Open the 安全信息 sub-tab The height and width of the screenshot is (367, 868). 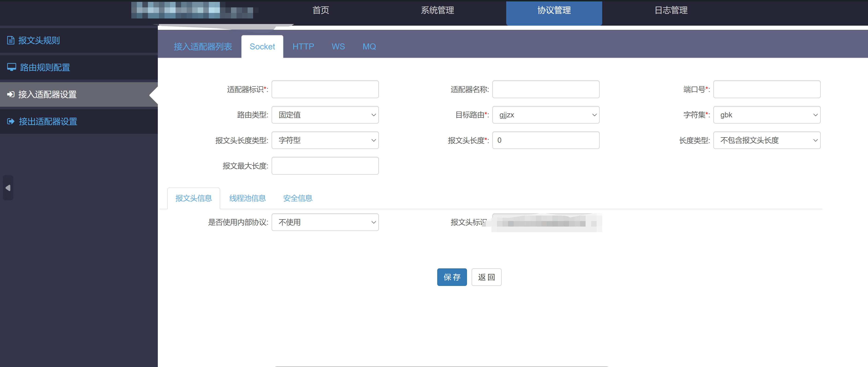tap(298, 198)
